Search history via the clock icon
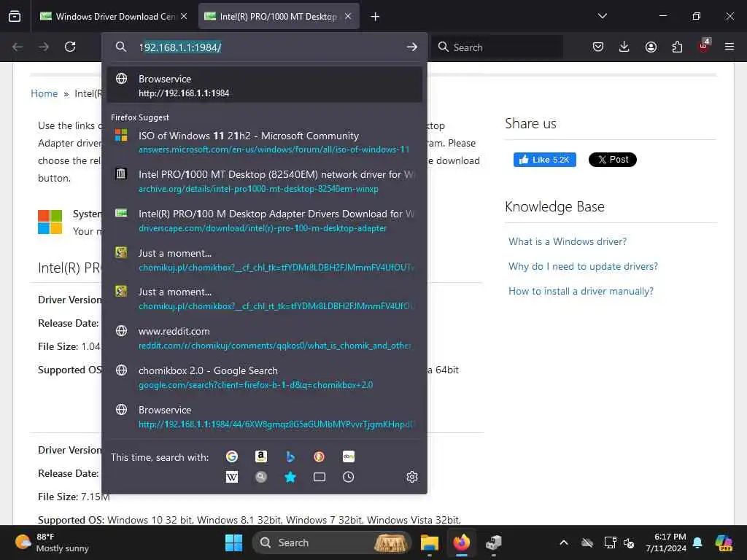Image resolution: width=747 pixels, height=560 pixels. [348, 477]
